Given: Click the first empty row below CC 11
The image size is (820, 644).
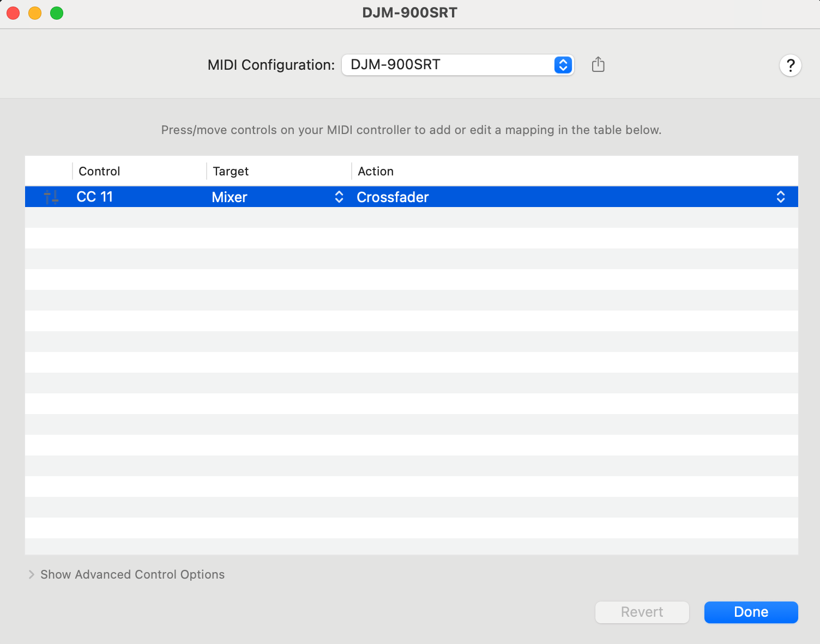Looking at the screenshot, I should (x=411, y=217).
